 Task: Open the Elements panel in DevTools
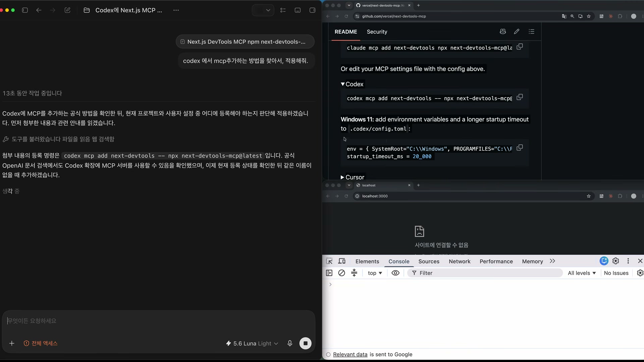click(x=367, y=261)
